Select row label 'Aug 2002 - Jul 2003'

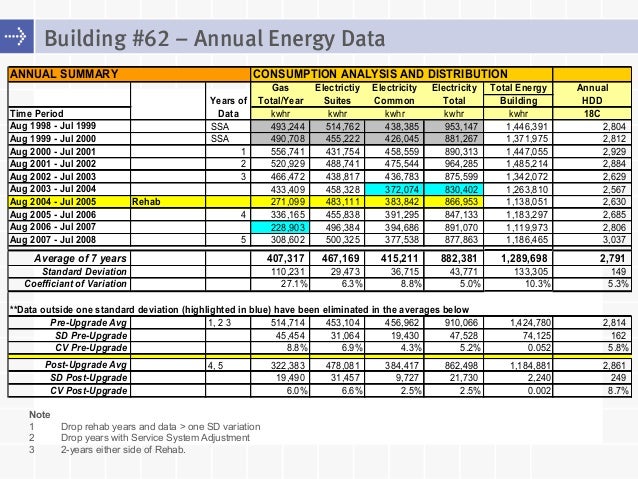coord(53,177)
